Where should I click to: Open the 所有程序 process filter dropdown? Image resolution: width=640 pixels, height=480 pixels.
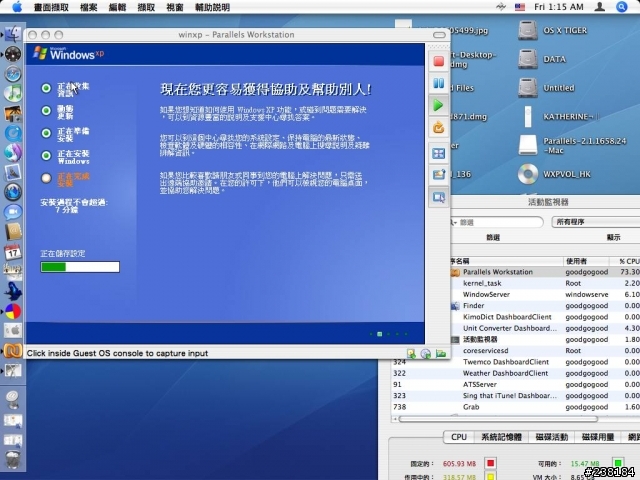click(596, 222)
